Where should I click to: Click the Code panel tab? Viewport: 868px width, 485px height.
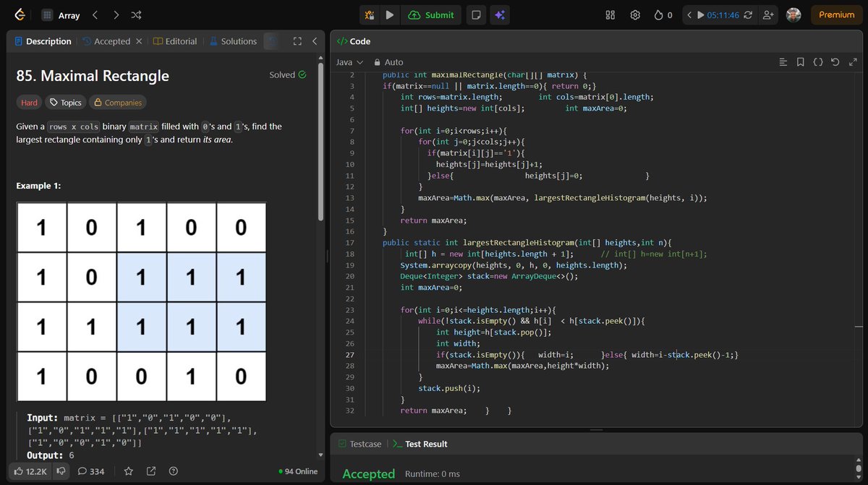(x=353, y=41)
